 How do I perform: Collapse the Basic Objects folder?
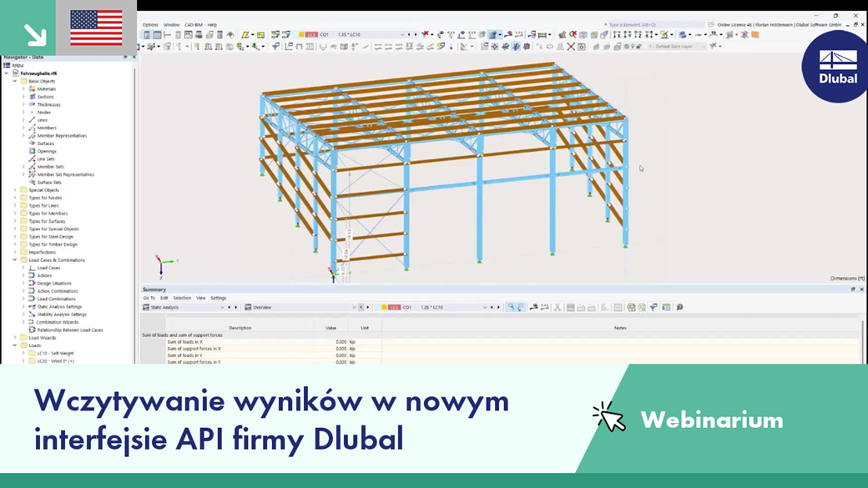[x=15, y=81]
